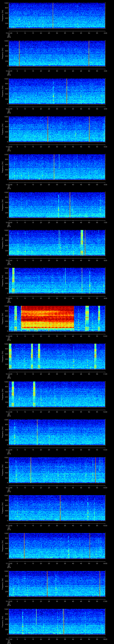This screenshot has width=114, height=644.
Task: Click the red line near 24 s in the 15:04:00 panel
Action: coord(48,129)
